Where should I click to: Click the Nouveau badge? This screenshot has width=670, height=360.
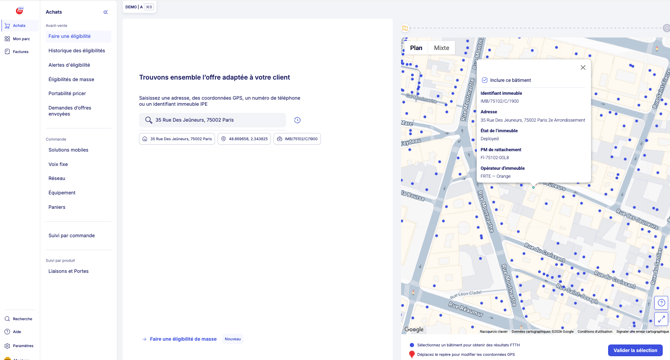coord(233,339)
